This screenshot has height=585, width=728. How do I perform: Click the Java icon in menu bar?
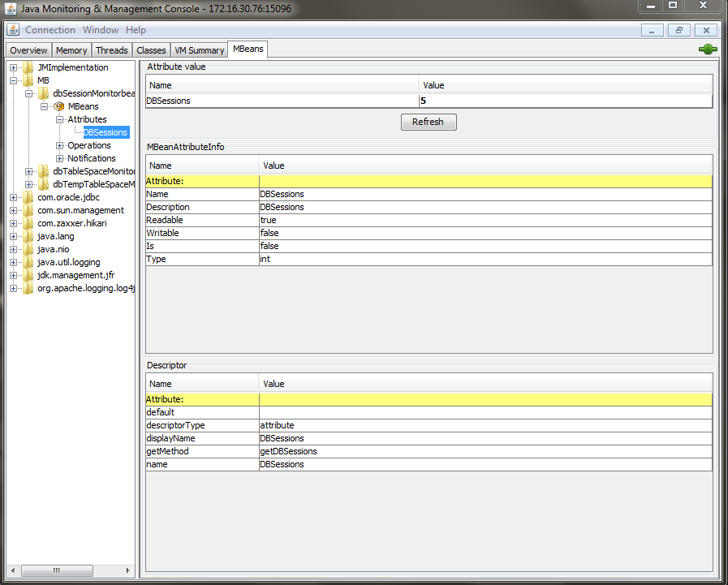click(x=13, y=30)
